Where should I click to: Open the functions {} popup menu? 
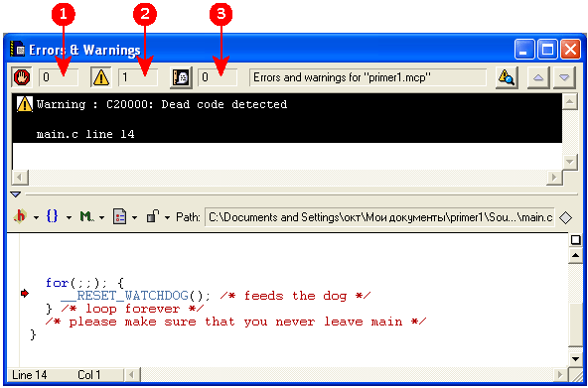pos(59,217)
